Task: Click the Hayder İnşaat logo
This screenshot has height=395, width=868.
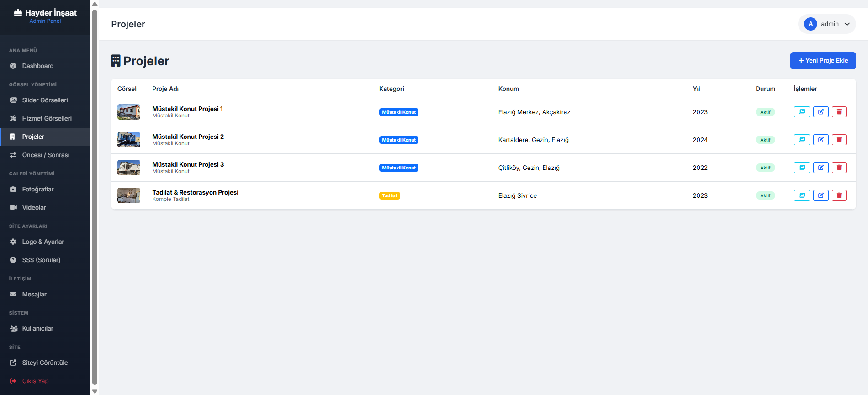Action: [45, 13]
